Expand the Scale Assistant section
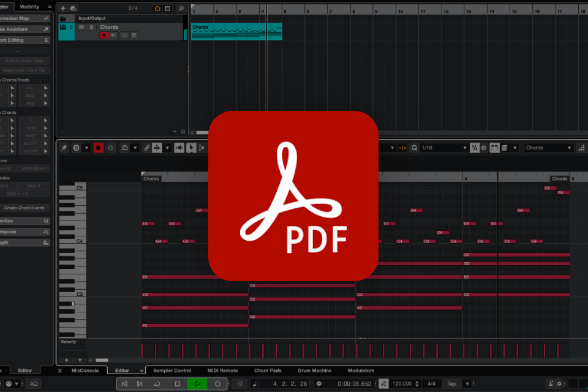The height and width of the screenshot is (392, 588). 24,29
